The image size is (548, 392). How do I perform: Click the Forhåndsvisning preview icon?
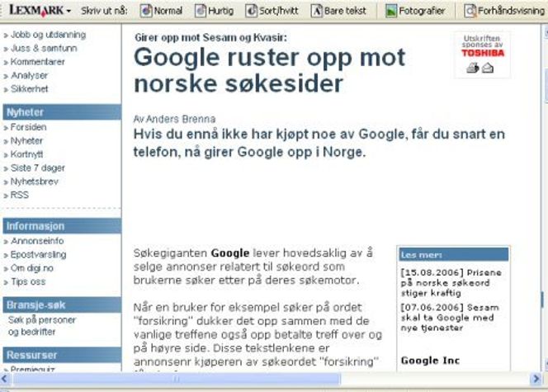coord(470,11)
